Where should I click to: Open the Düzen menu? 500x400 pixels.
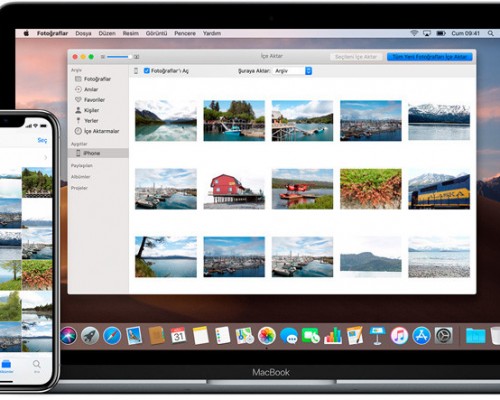click(107, 33)
